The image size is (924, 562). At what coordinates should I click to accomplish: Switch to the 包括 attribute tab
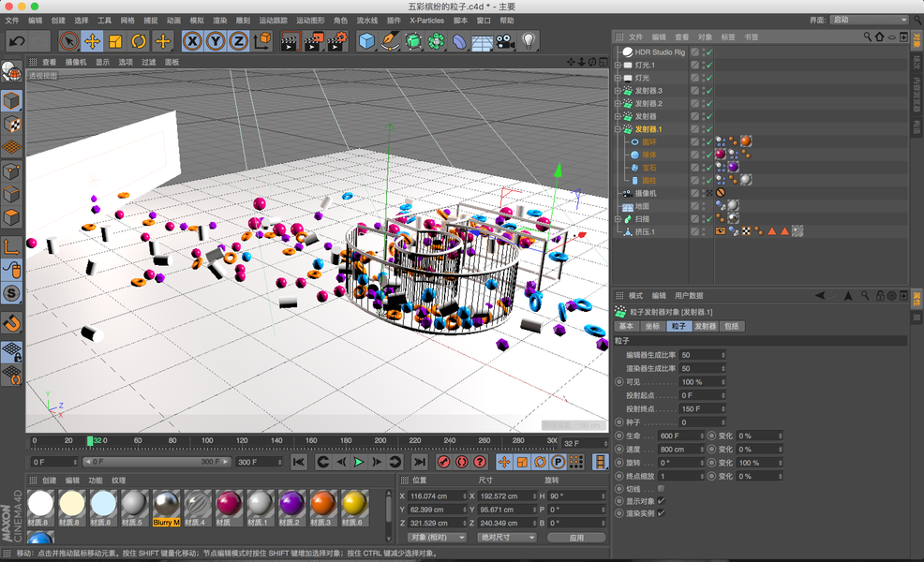tap(731, 326)
